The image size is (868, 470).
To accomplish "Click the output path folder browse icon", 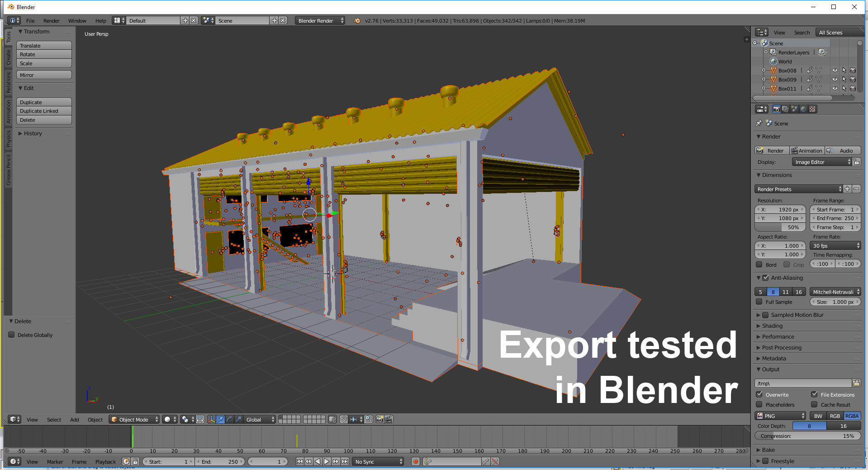I will click(856, 383).
